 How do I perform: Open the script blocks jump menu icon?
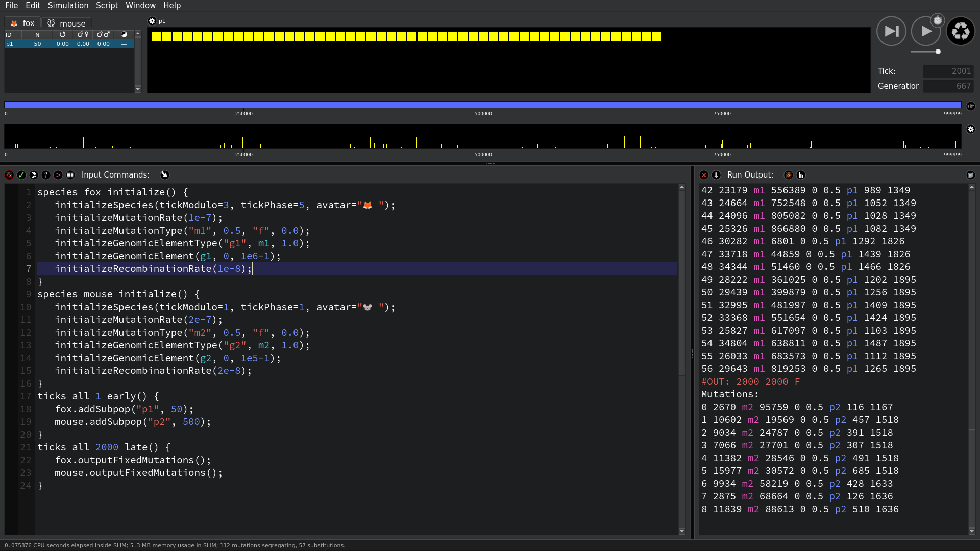click(x=70, y=174)
